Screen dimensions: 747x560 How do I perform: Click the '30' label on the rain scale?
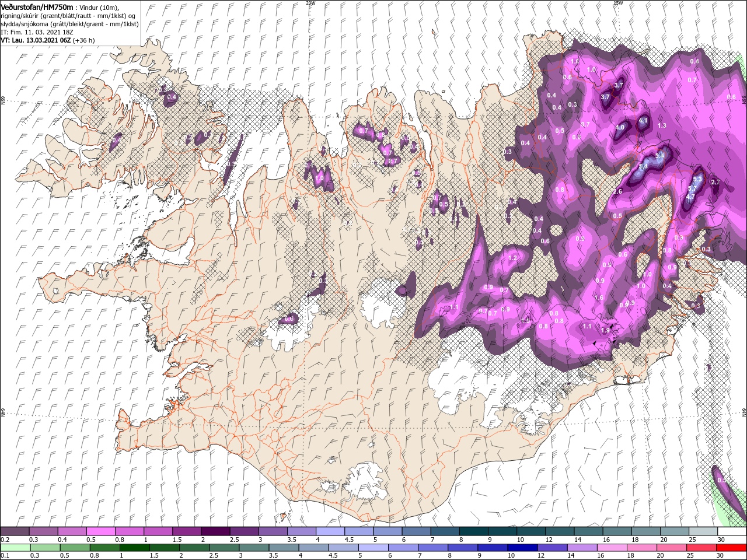(x=721, y=555)
